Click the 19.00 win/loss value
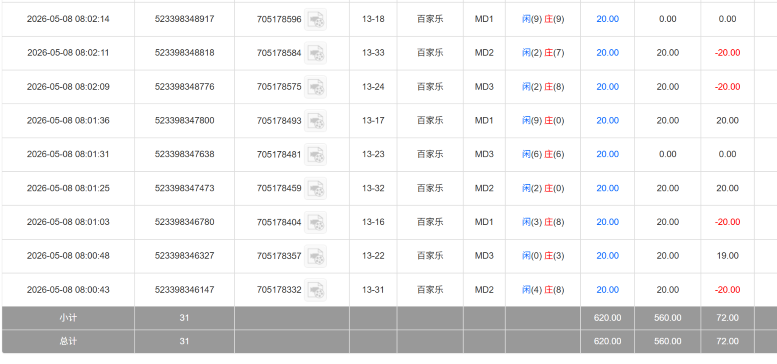 pos(727,256)
